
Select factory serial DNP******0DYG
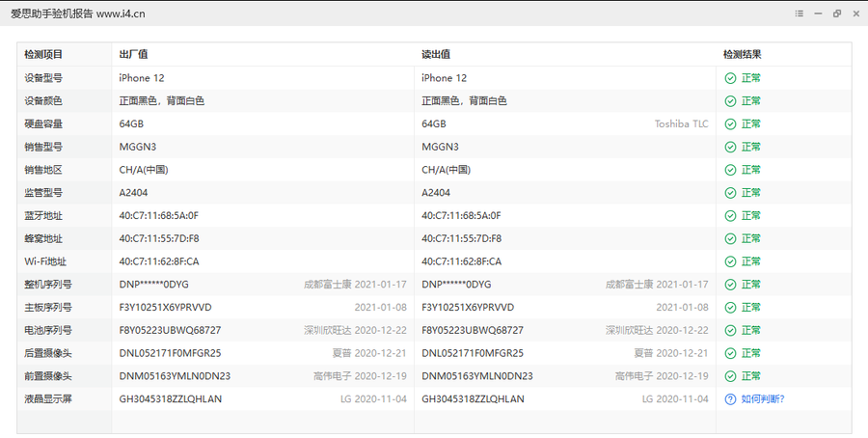(x=154, y=284)
